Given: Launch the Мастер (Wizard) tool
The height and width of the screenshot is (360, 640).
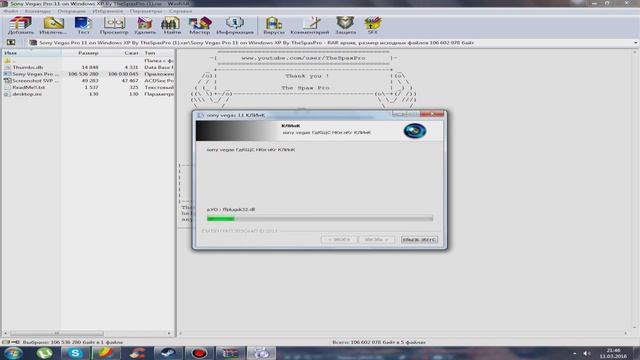Looking at the screenshot, I should click(x=200, y=25).
